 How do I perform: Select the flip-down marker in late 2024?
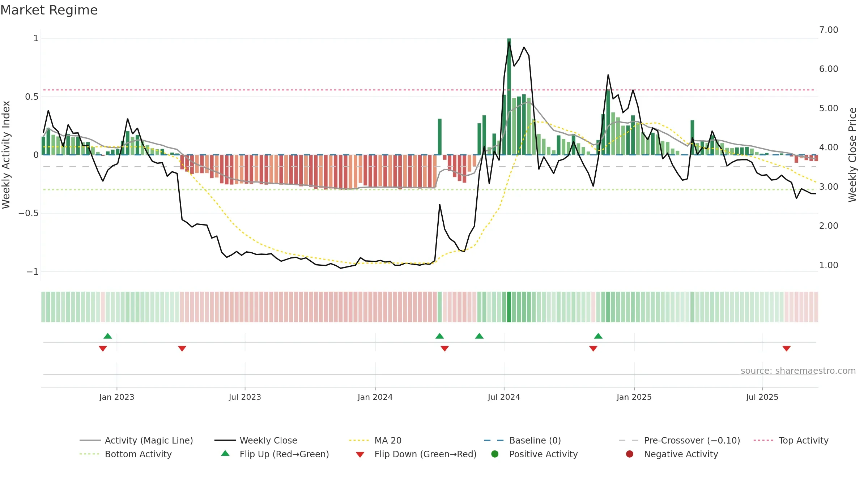tap(593, 348)
